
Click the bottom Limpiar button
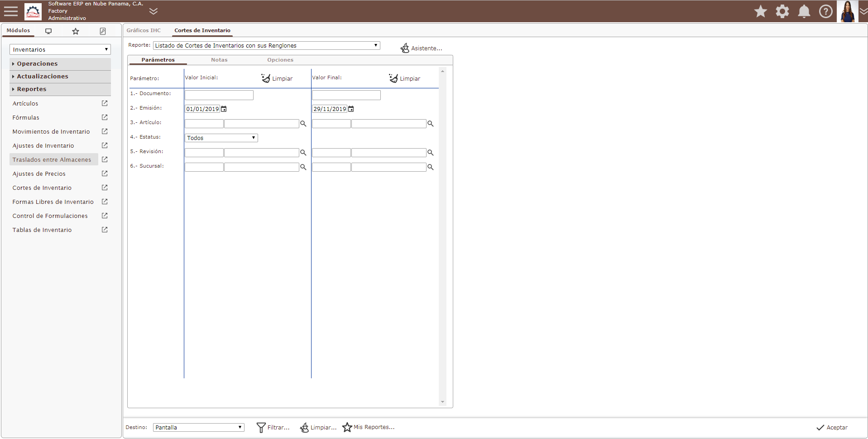(318, 427)
